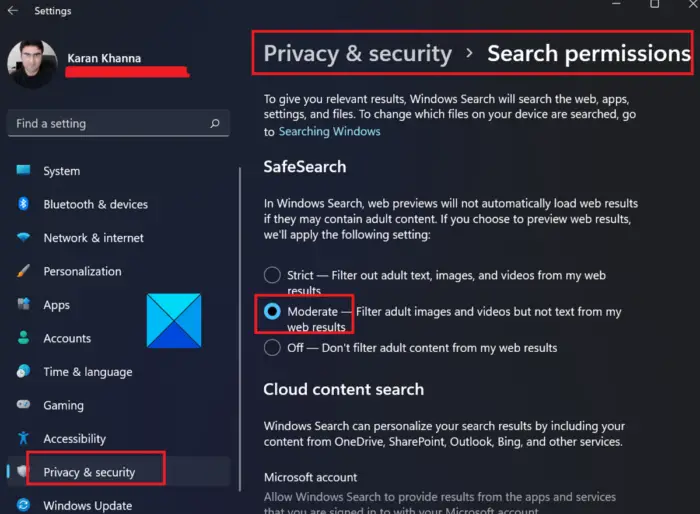
Task: Click the Personalization paintbrush icon
Action: point(23,271)
